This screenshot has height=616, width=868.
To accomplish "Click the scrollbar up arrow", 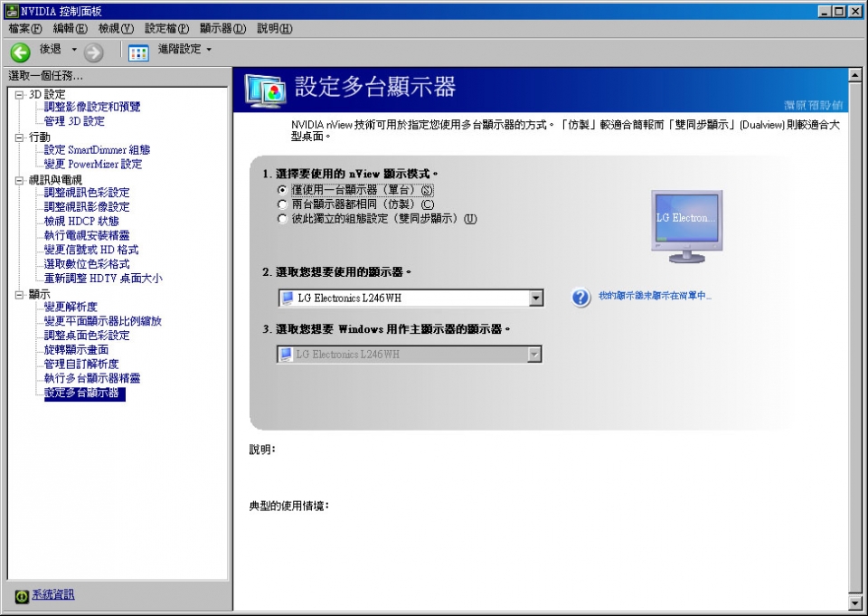I will point(854,75).
